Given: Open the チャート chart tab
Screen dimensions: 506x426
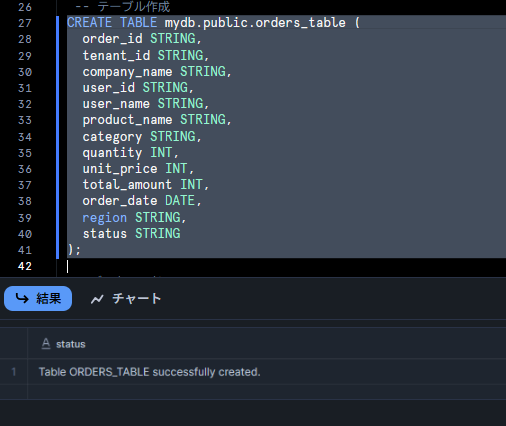Looking at the screenshot, I should (126, 298).
